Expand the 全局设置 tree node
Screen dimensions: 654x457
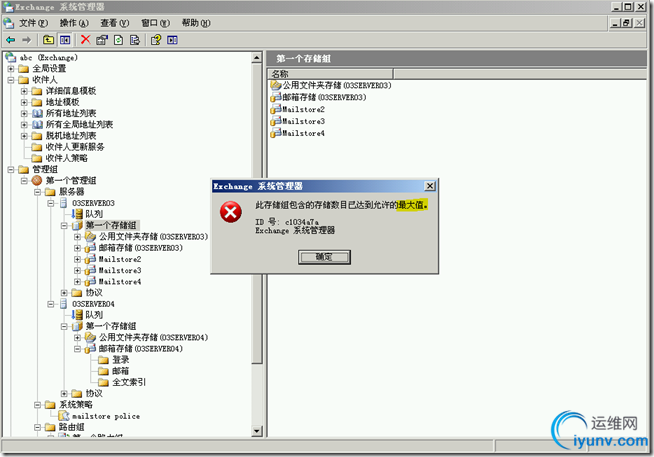(11, 69)
